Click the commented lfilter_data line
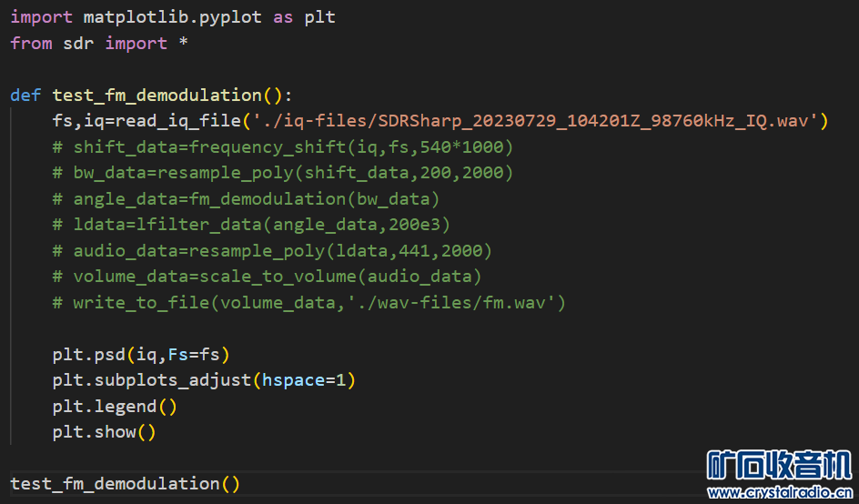 tap(250, 224)
